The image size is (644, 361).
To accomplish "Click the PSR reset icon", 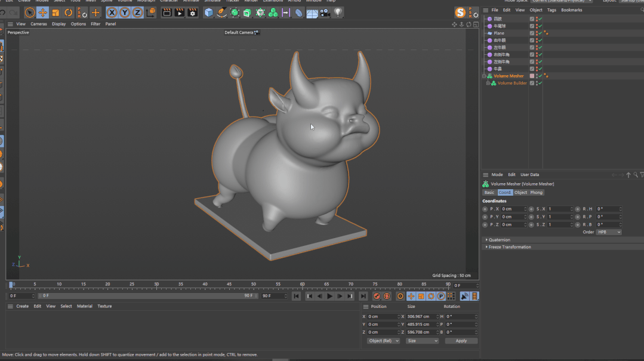I will click(82, 13).
